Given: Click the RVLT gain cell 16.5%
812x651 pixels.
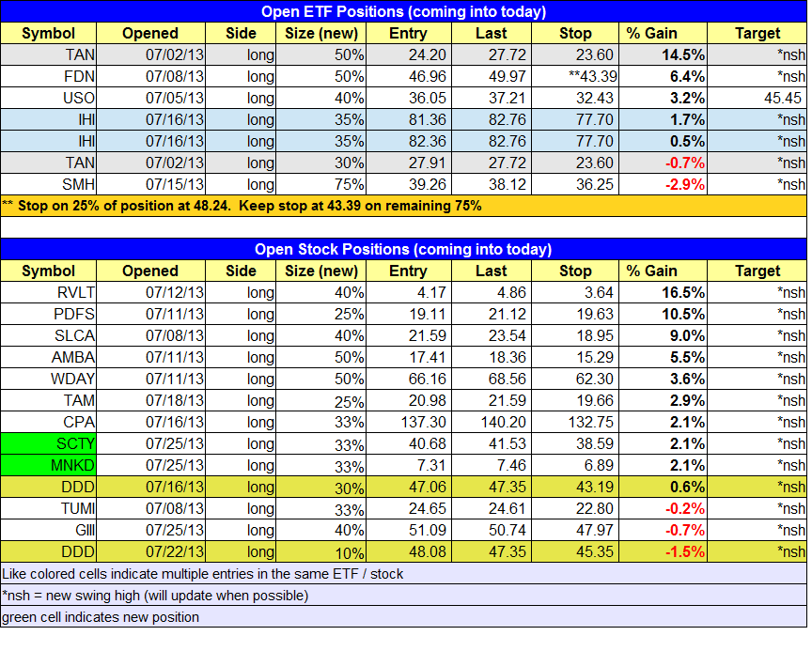Looking at the screenshot, I should [x=664, y=292].
